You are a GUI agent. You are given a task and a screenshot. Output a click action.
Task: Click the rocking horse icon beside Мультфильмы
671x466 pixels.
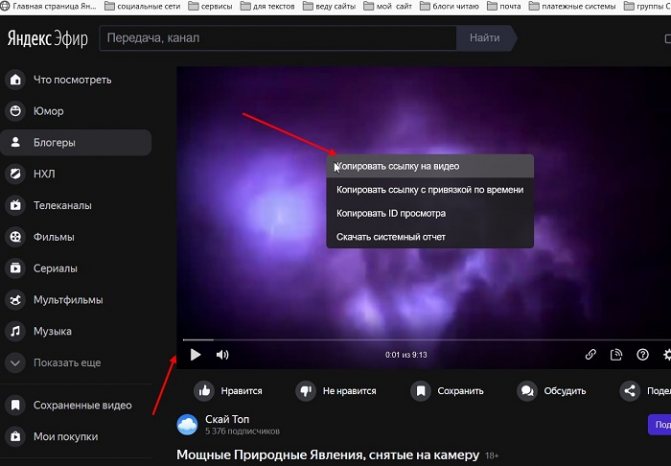15,300
